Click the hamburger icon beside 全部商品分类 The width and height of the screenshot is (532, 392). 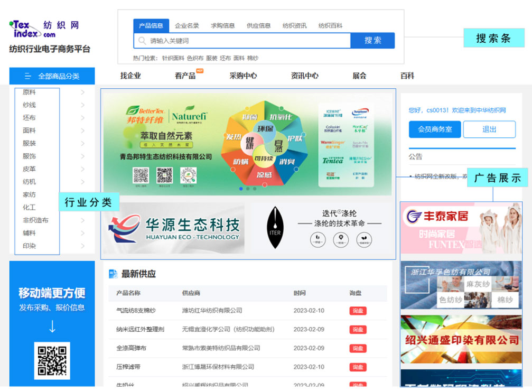(x=28, y=76)
